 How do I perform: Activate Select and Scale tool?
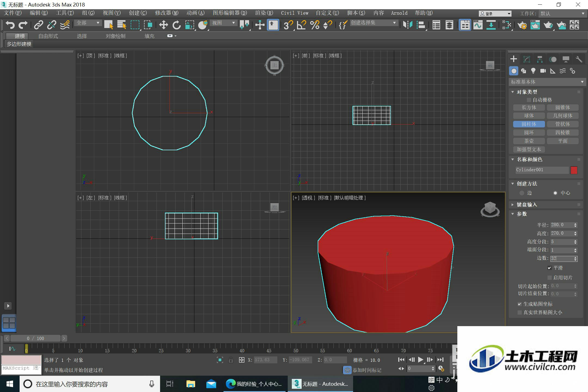[189, 25]
